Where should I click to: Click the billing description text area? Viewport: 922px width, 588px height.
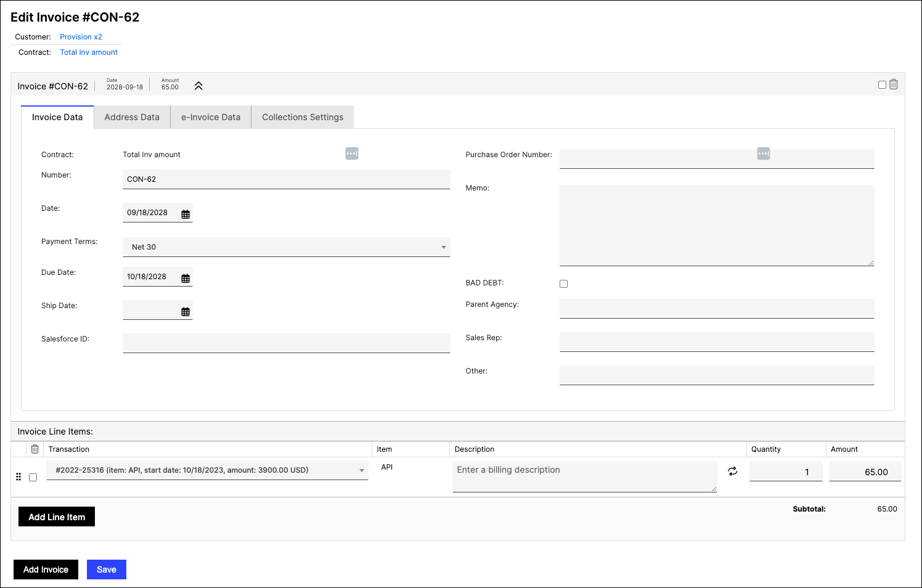click(x=585, y=477)
